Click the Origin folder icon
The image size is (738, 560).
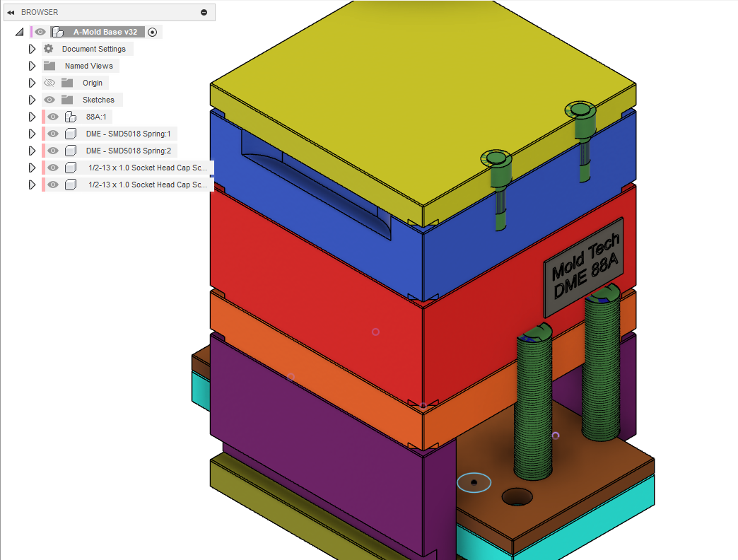(67, 83)
